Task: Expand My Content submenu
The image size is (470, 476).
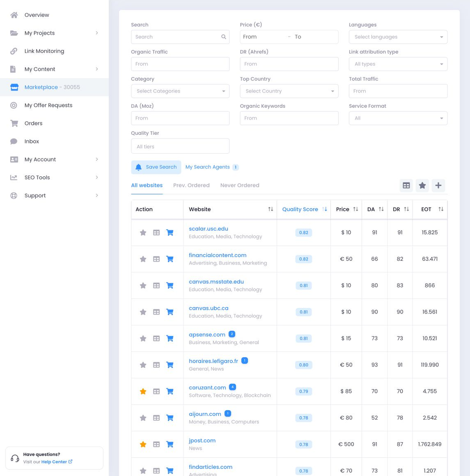Action: pos(96,69)
